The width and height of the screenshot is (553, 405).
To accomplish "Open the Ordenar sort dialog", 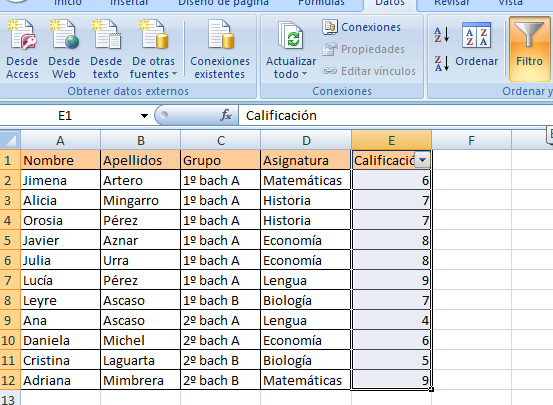I will tap(476, 45).
